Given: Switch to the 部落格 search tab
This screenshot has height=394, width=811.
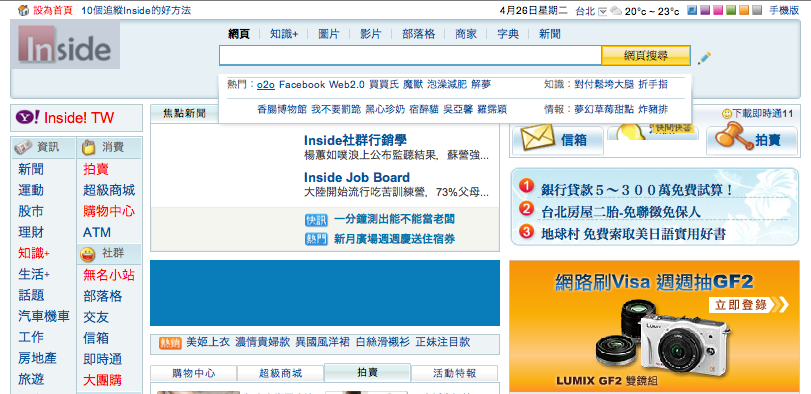Looking at the screenshot, I should coord(418,34).
